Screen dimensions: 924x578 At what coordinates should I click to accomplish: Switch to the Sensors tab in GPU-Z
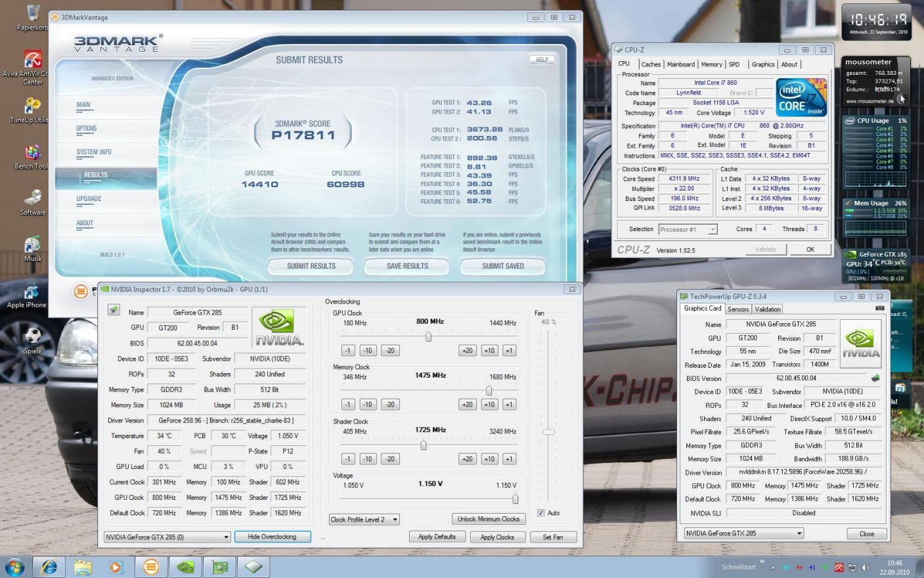[x=737, y=309]
